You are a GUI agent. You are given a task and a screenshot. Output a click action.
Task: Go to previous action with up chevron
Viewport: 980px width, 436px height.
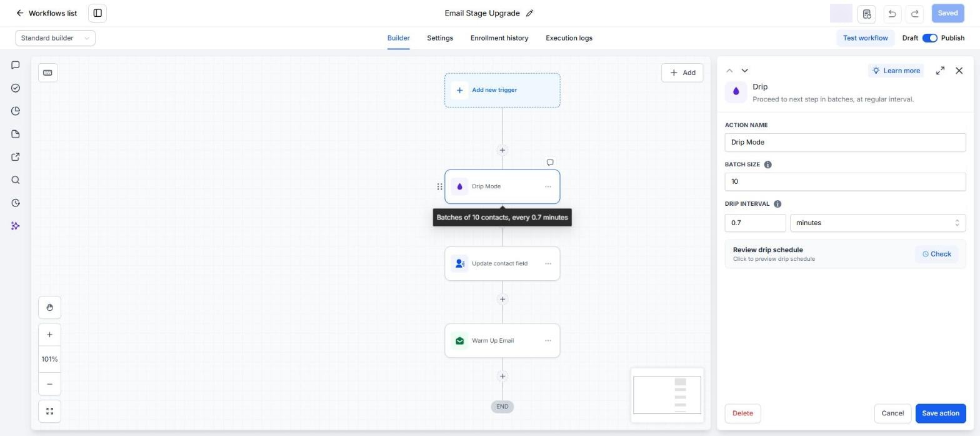(729, 71)
